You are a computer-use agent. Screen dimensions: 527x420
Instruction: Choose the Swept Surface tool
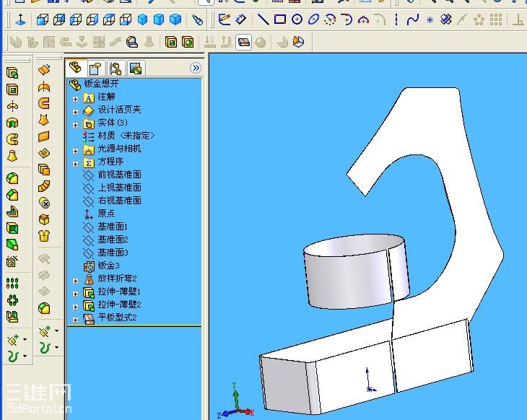[44, 103]
